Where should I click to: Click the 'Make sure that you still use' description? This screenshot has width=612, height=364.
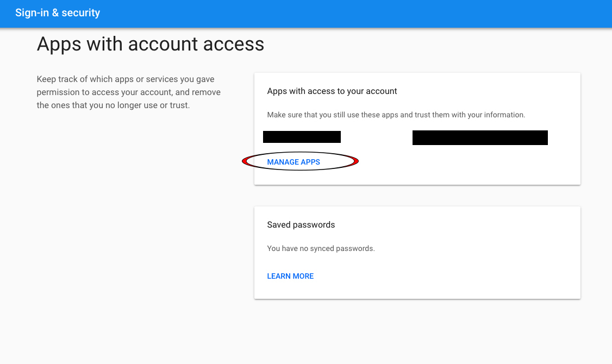tap(396, 115)
